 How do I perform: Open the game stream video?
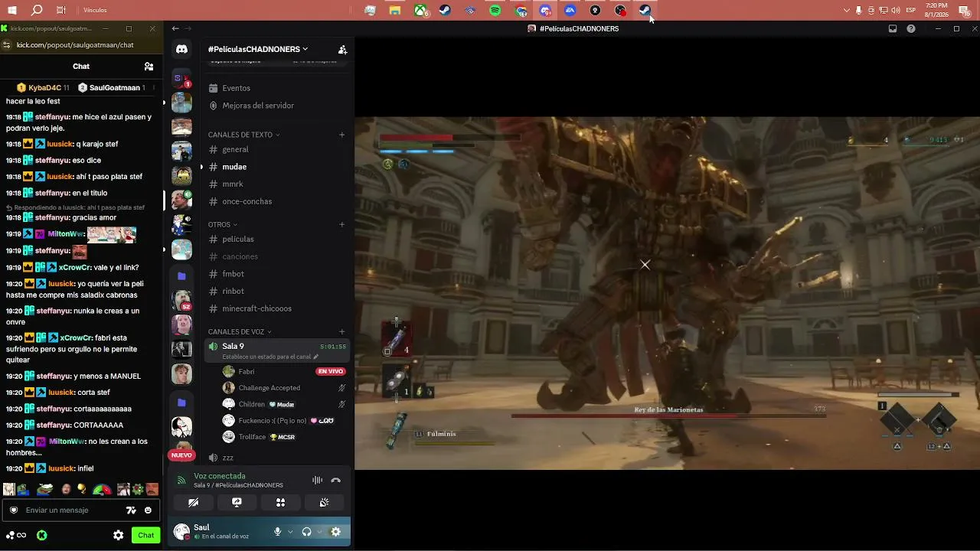pos(667,293)
